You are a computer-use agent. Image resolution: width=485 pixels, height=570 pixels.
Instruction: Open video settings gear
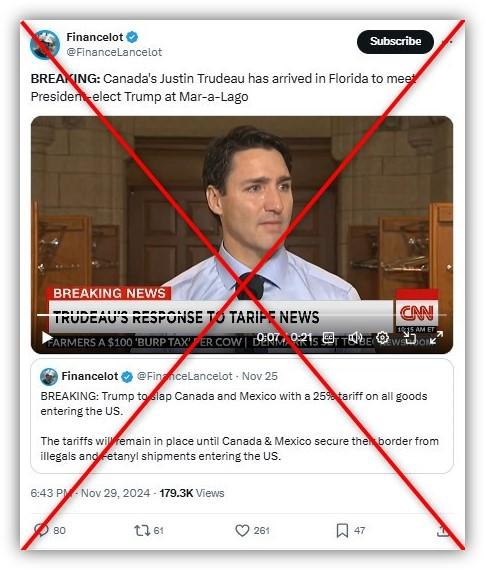[x=382, y=338]
